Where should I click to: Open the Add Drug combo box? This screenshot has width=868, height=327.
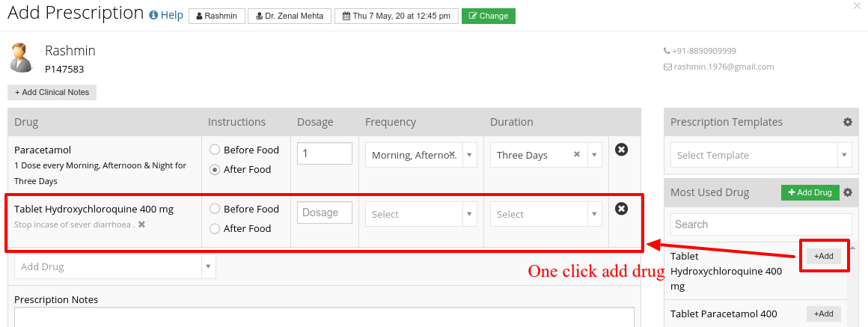[x=115, y=266]
